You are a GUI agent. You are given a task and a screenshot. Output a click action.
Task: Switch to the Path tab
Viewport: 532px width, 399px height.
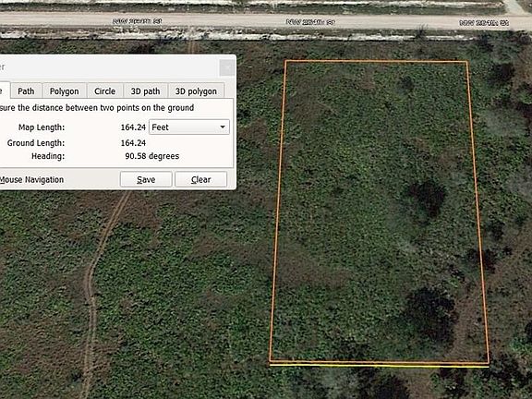pos(26,91)
